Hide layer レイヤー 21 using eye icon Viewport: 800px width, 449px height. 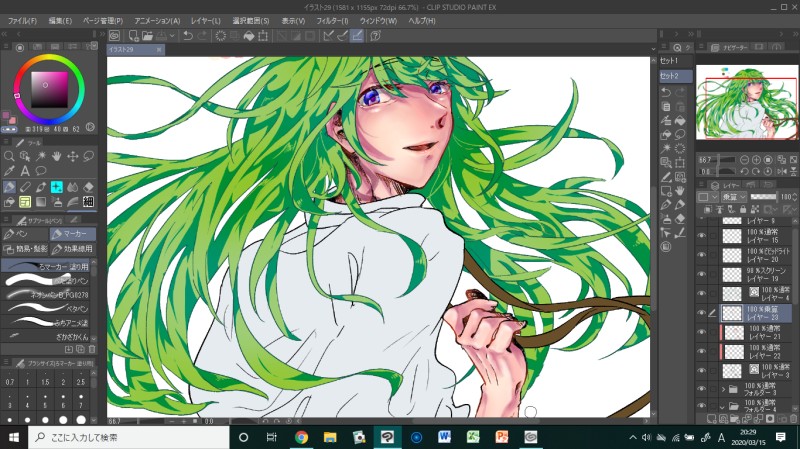coord(702,332)
